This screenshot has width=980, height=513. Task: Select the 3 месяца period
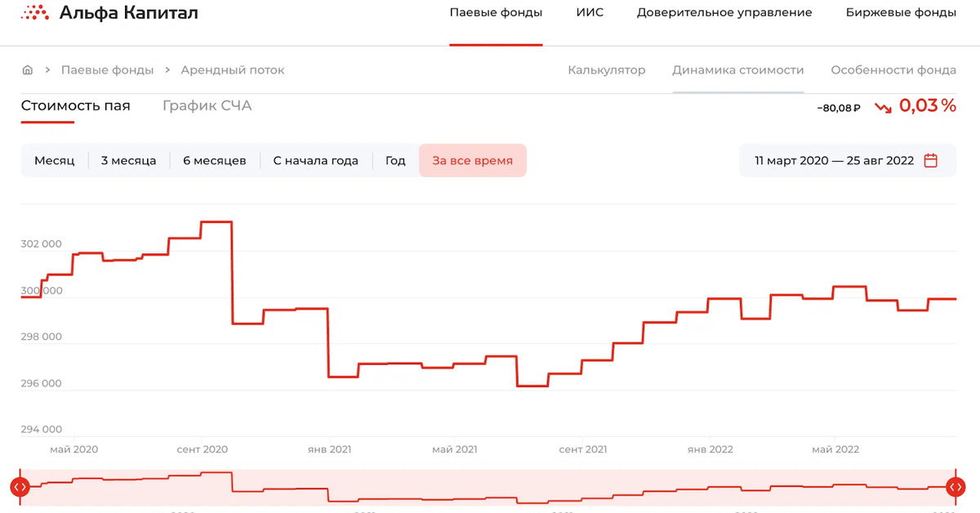click(x=128, y=160)
